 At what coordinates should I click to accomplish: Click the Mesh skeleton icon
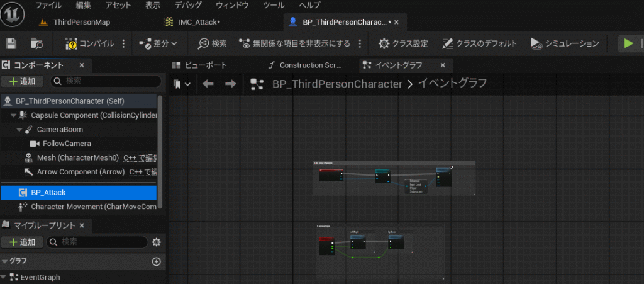28,158
